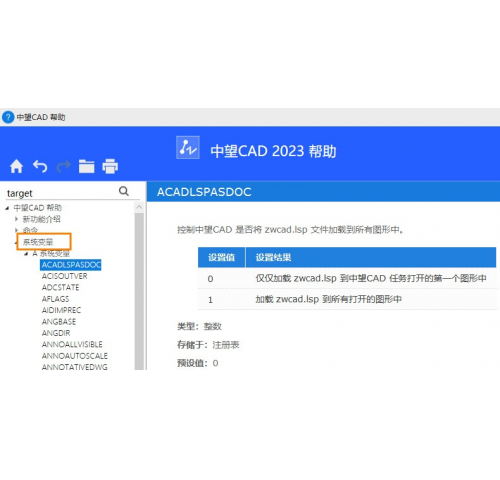500x480 pixels.
Task: Open the ACADLSPASDOC topic
Action: 71,265
